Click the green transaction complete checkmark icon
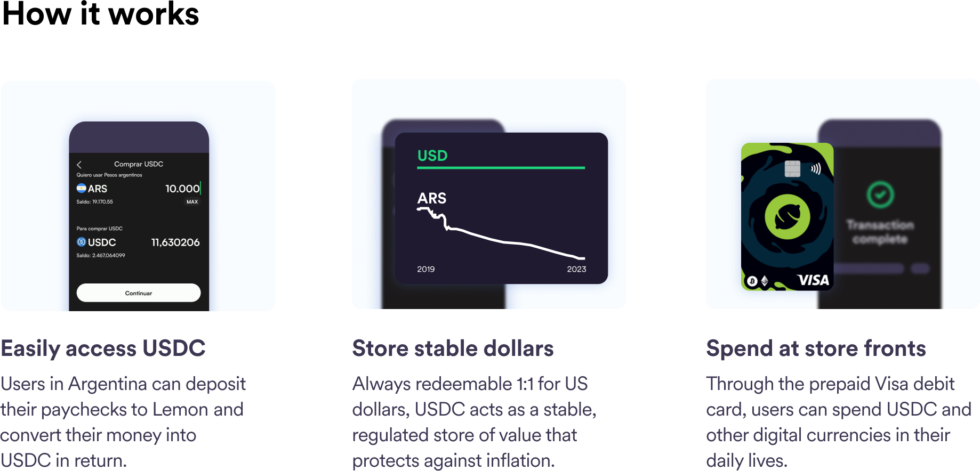Viewport: 980px width, 471px height. (880, 194)
